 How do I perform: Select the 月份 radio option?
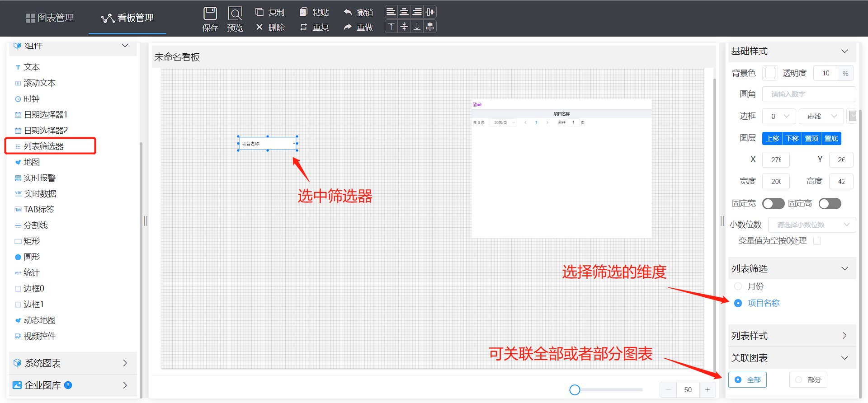(x=749, y=286)
